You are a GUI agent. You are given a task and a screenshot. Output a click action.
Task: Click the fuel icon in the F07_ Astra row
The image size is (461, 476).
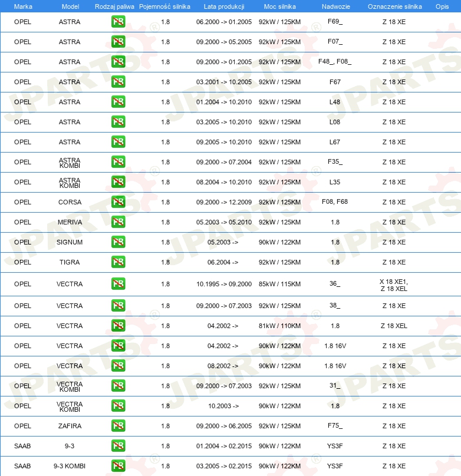[x=118, y=42]
